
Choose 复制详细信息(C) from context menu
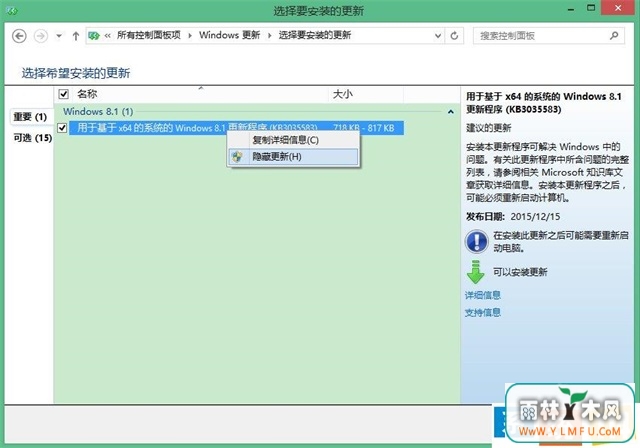(x=293, y=140)
